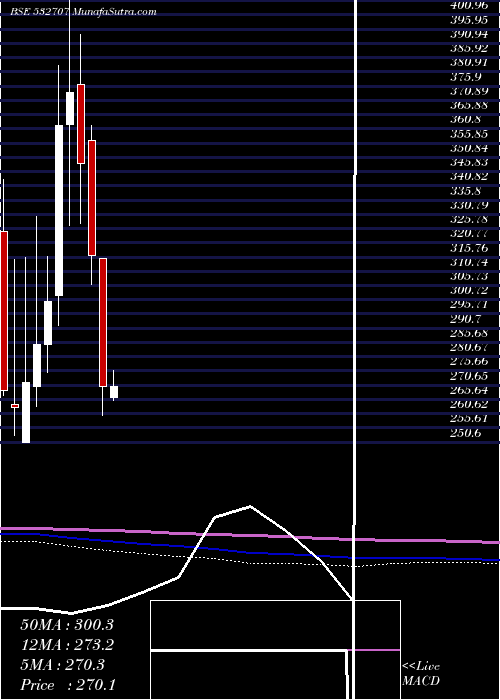The width and height of the screenshot is (500, 700).
Task: Click the 270.65 price axis label
Action: coord(470,376)
